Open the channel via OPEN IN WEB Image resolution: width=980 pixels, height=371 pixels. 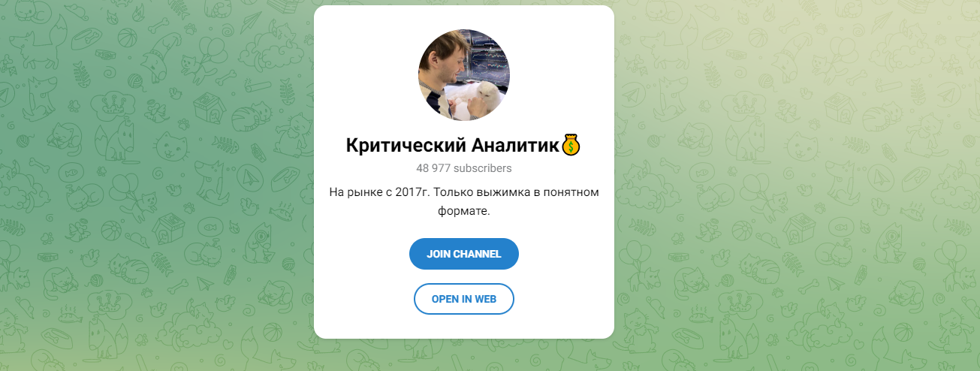[x=464, y=299]
